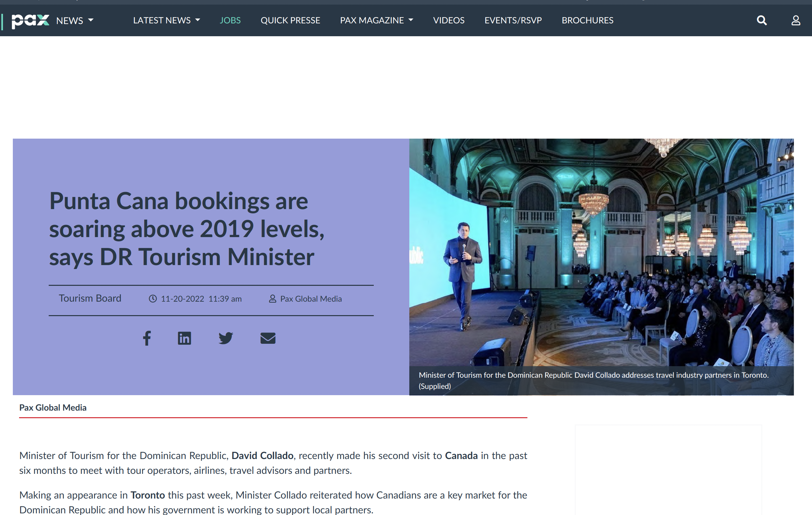Click the Tourism Board category link
The image size is (812, 515).
[x=90, y=298]
